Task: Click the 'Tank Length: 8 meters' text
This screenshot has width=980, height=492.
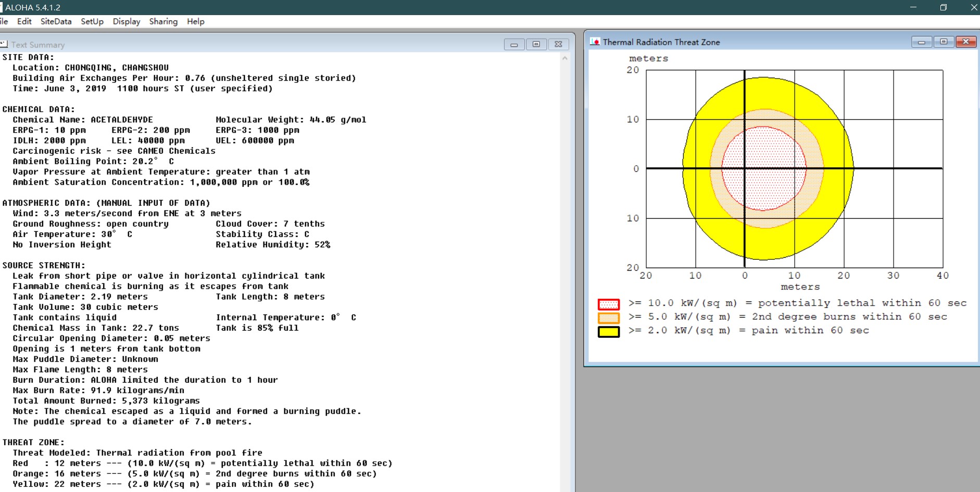Action: point(270,297)
